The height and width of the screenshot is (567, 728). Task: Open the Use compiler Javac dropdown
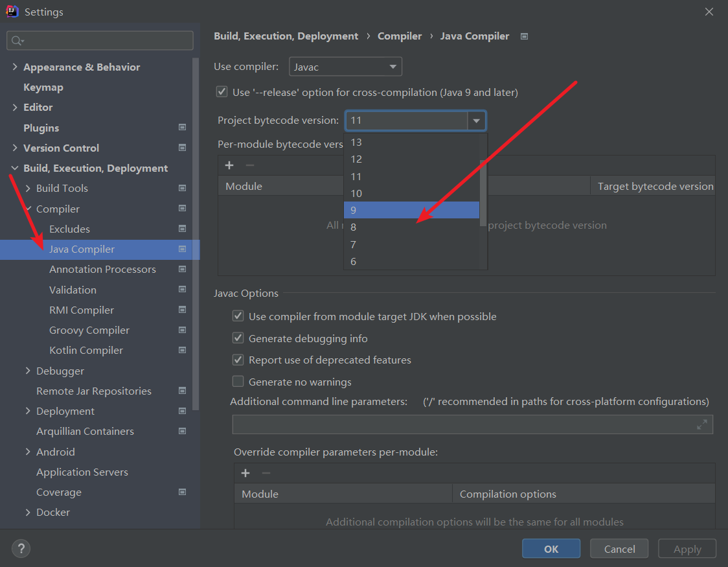[x=345, y=67]
